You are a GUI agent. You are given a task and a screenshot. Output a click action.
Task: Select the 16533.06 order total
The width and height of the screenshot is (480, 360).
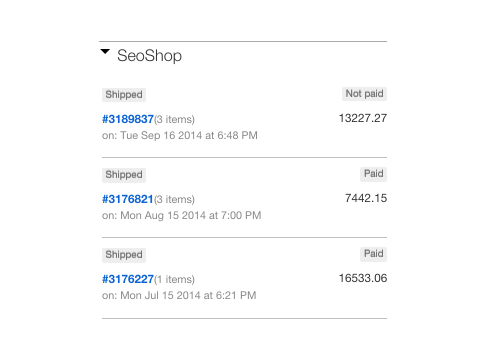(x=363, y=278)
